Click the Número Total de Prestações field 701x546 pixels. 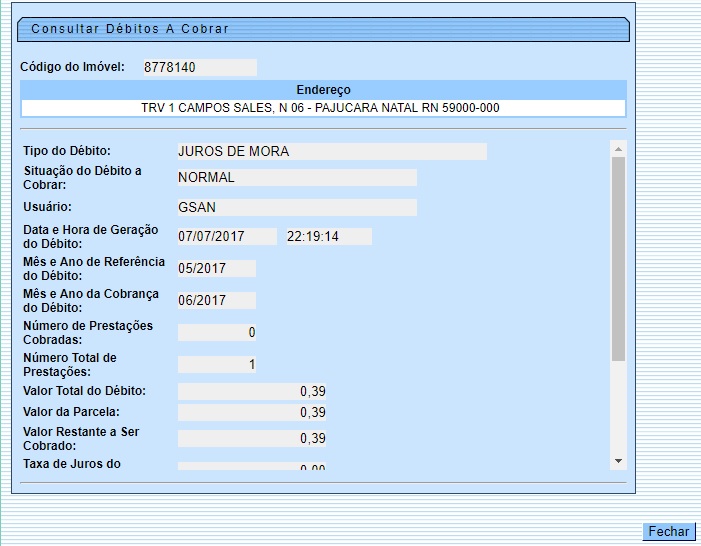click(x=216, y=365)
